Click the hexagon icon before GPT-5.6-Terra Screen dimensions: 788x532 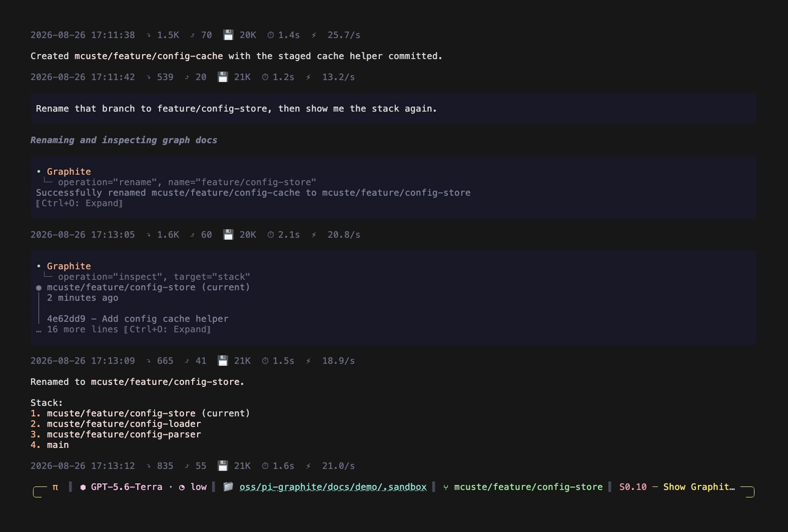(x=83, y=487)
